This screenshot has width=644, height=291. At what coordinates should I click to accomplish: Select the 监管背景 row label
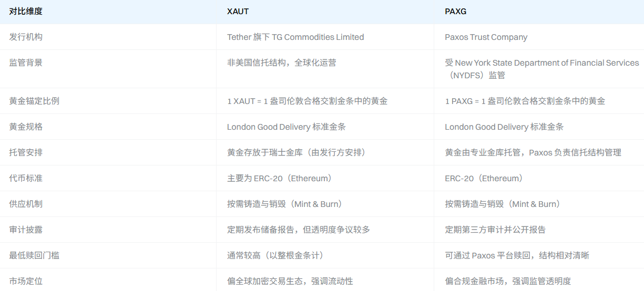tap(26, 63)
